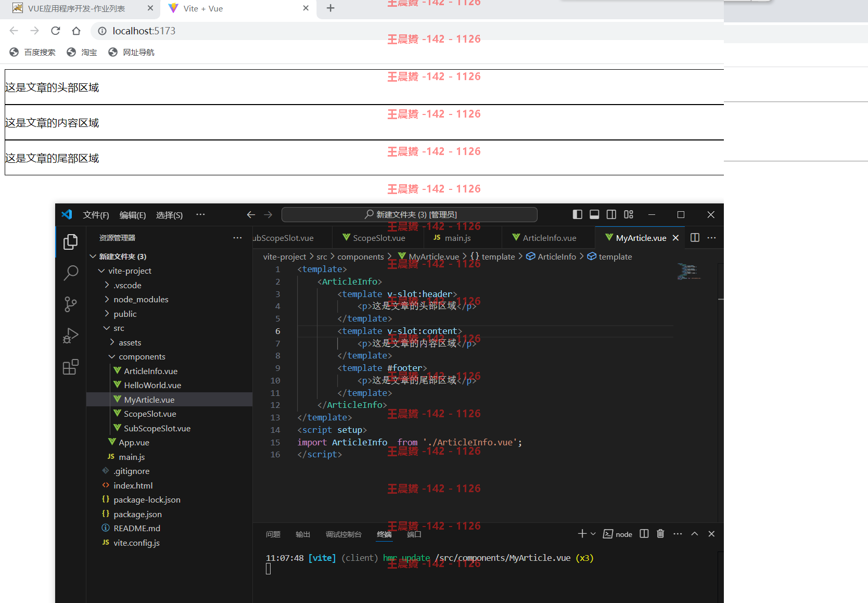View site information icon in address bar
868x603 pixels.
click(x=103, y=31)
